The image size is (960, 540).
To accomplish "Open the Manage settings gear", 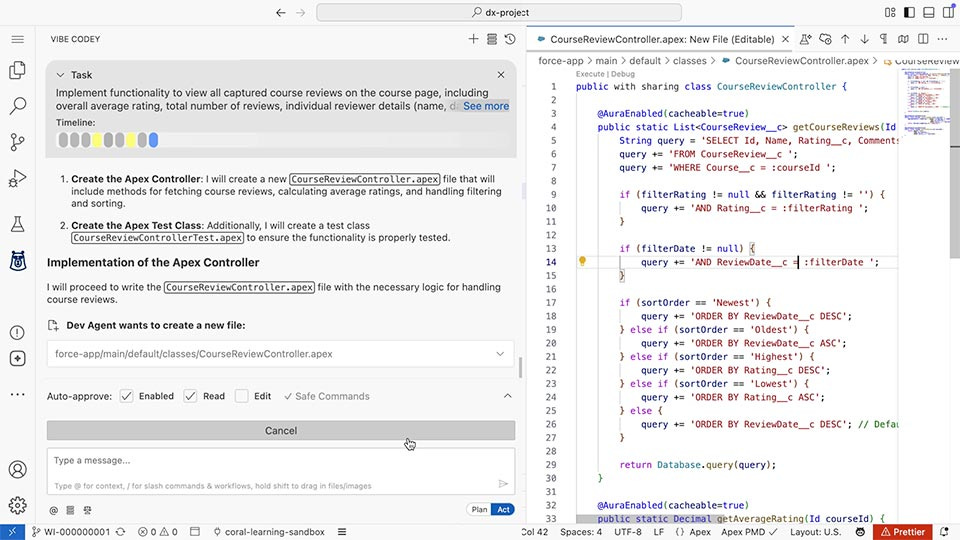I will 17,505.
